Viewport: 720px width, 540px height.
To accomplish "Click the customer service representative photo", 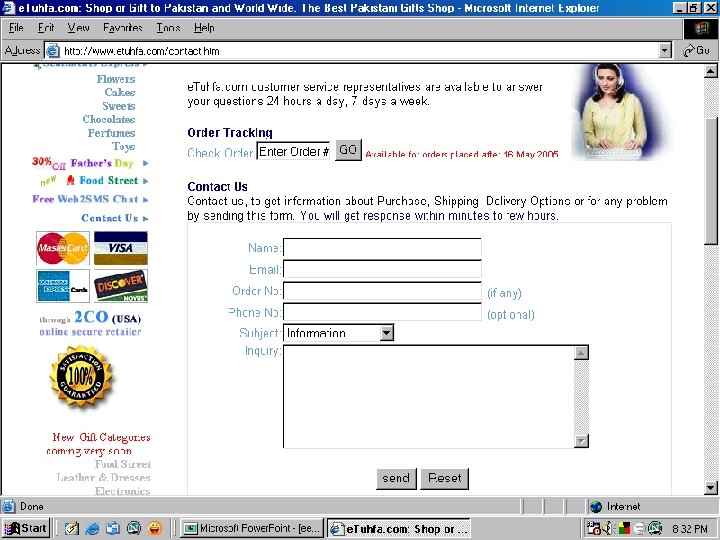I will coord(620,112).
